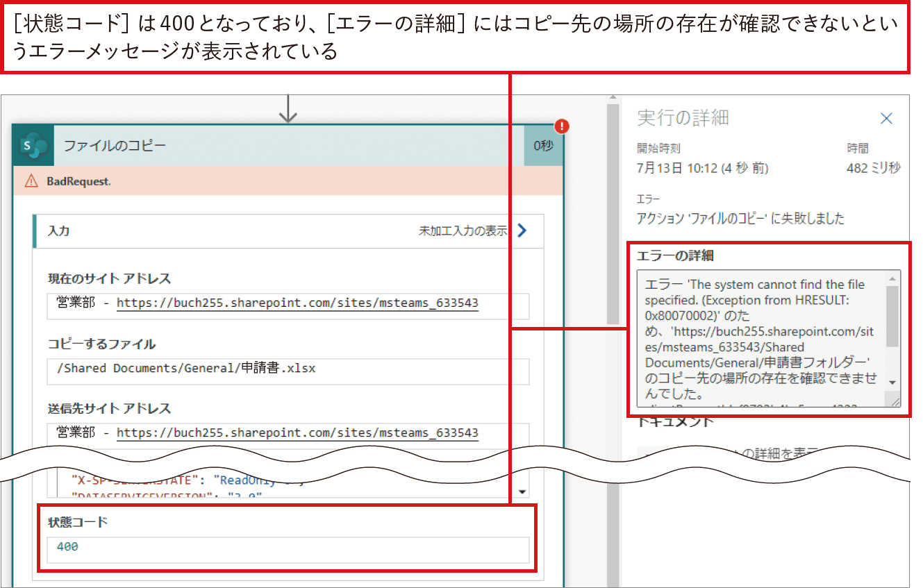The width and height of the screenshot is (923, 588).
Task: Click the error details scrollbar down arrow
Action: (x=892, y=383)
